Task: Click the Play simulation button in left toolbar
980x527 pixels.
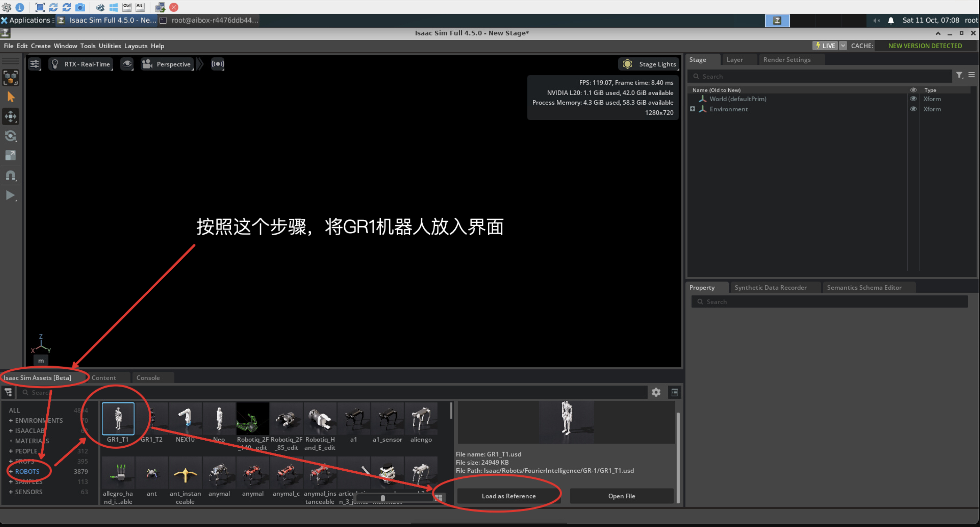Action: click(x=10, y=195)
